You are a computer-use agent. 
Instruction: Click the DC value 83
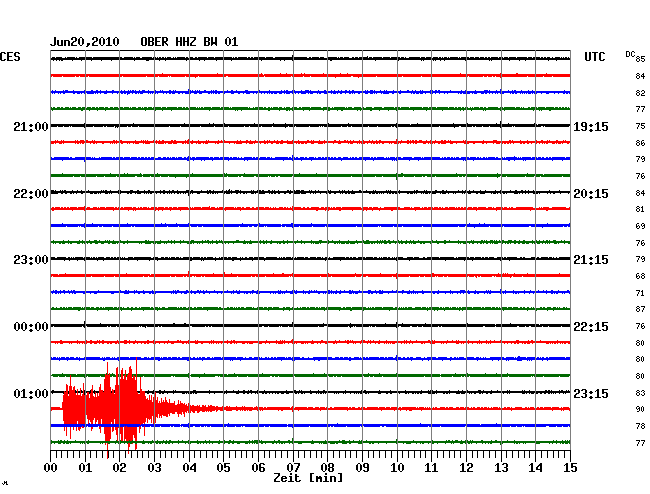click(x=640, y=393)
